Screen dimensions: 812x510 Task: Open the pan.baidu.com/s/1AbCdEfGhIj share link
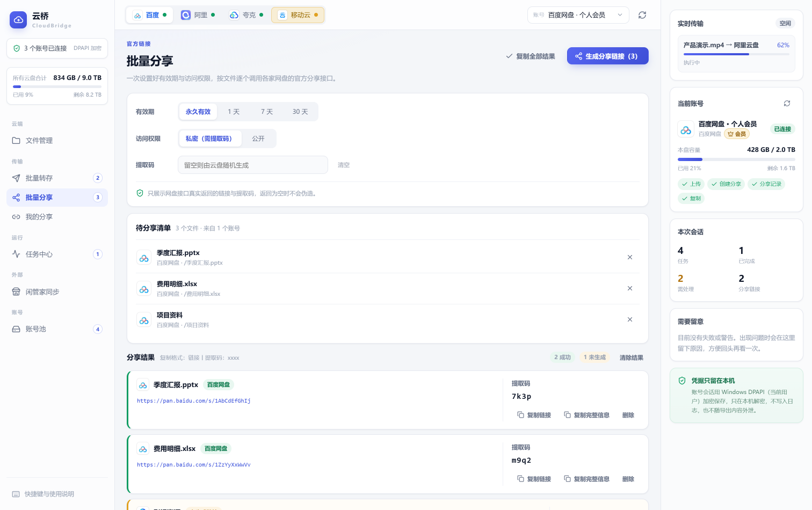(x=194, y=401)
